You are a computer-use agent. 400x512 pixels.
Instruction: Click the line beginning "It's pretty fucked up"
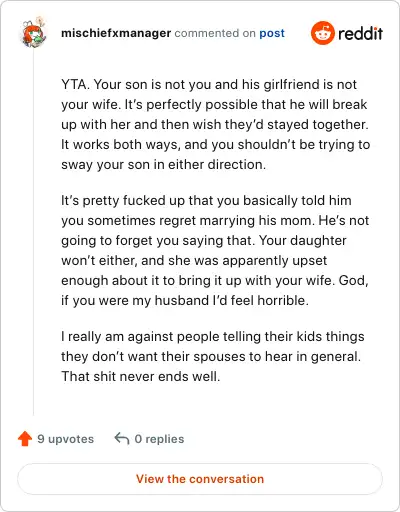tap(206, 200)
